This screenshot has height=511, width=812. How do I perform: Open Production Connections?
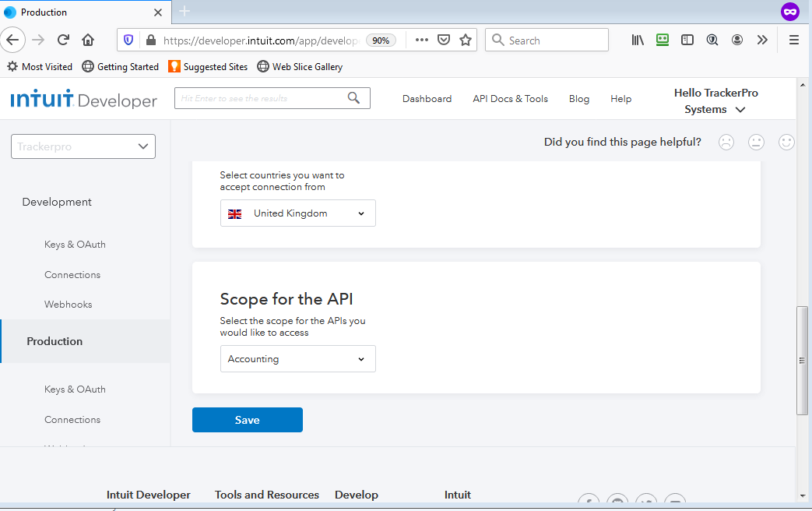pos(72,420)
